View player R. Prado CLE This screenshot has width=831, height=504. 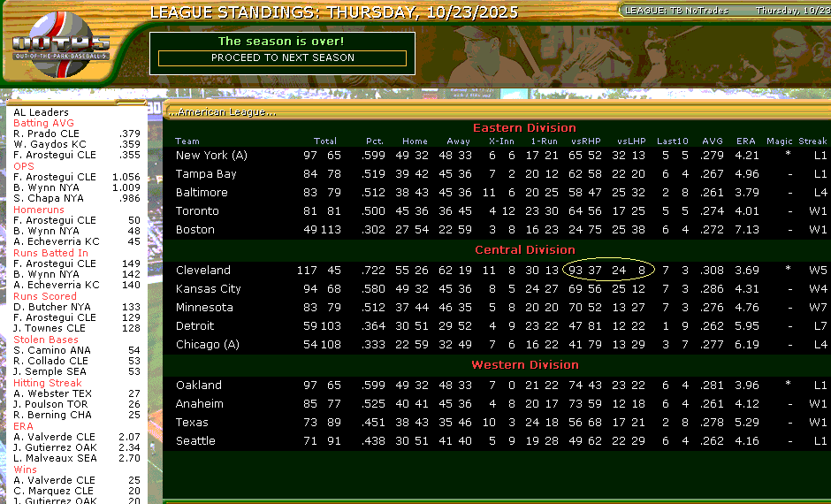(x=50, y=134)
